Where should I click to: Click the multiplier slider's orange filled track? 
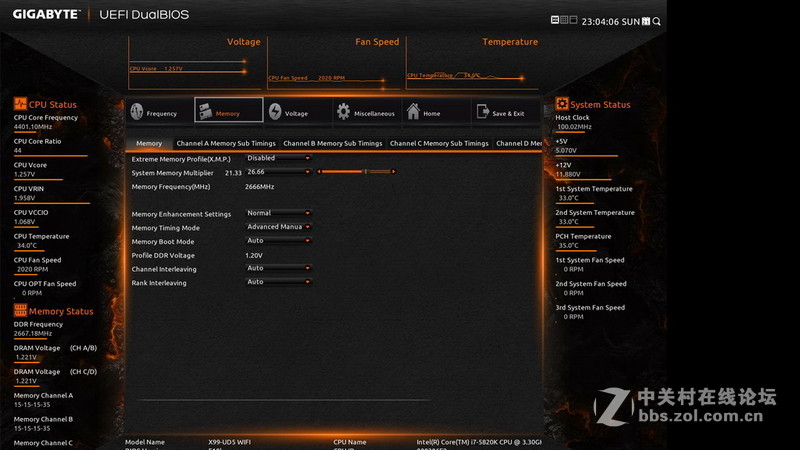click(343, 171)
